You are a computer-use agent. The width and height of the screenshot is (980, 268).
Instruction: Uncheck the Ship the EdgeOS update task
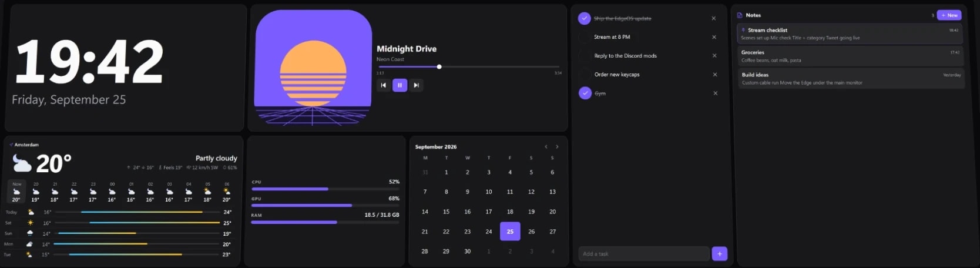tap(584, 18)
